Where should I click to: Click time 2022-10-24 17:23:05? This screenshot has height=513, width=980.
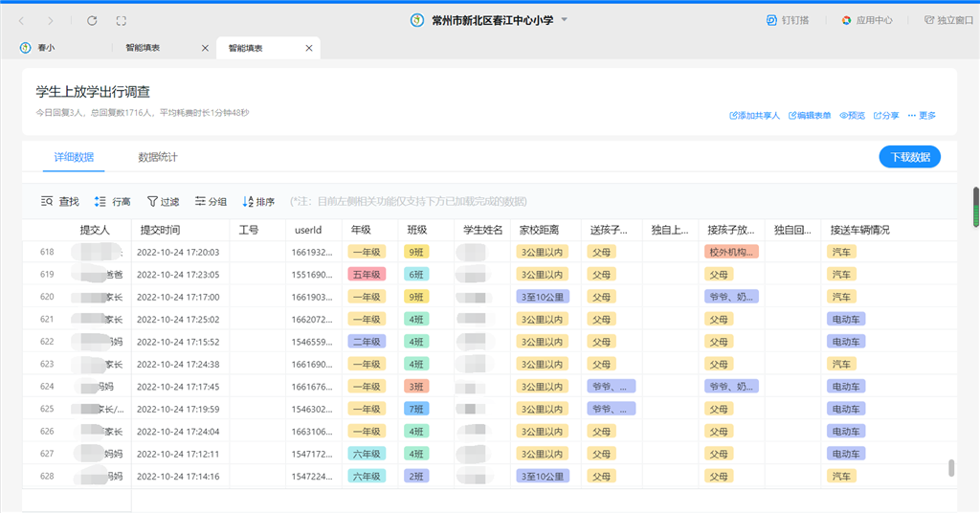(178, 275)
